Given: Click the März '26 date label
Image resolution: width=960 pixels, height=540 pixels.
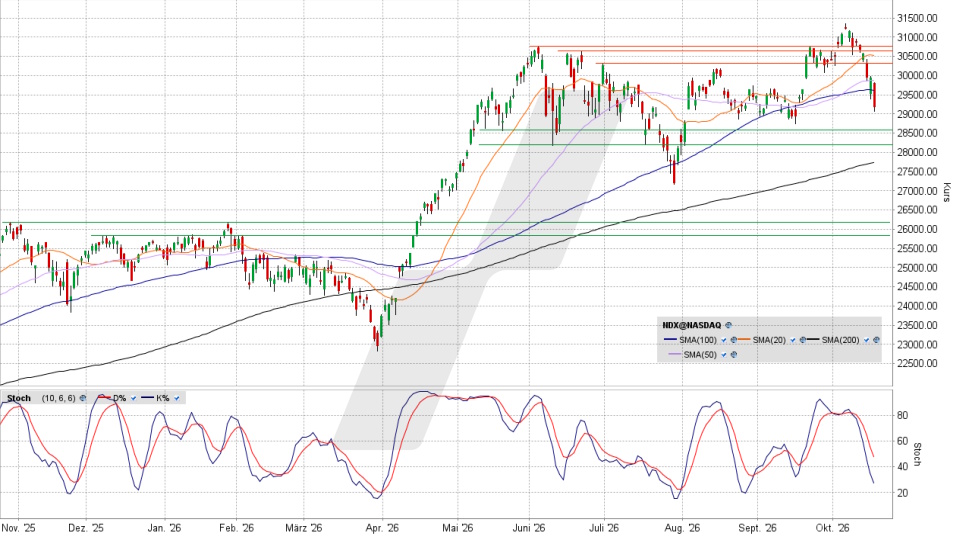Looking at the screenshot, I should point(304,528).
